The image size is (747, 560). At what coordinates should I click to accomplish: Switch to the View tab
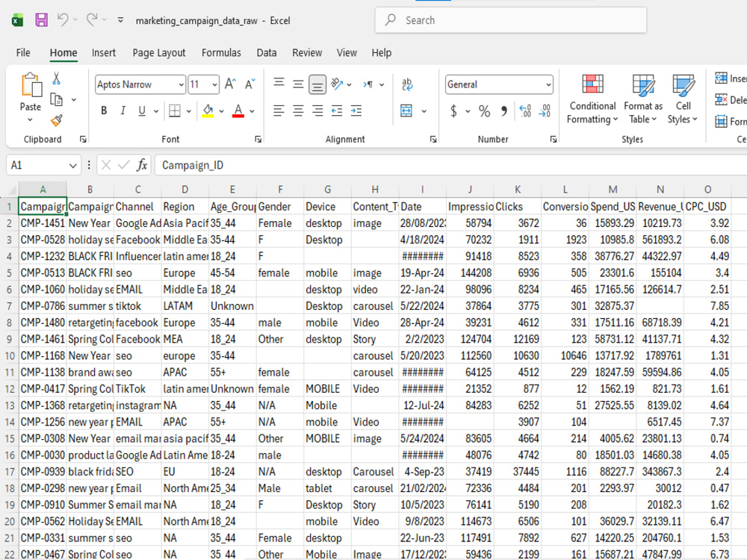(347, 53)
